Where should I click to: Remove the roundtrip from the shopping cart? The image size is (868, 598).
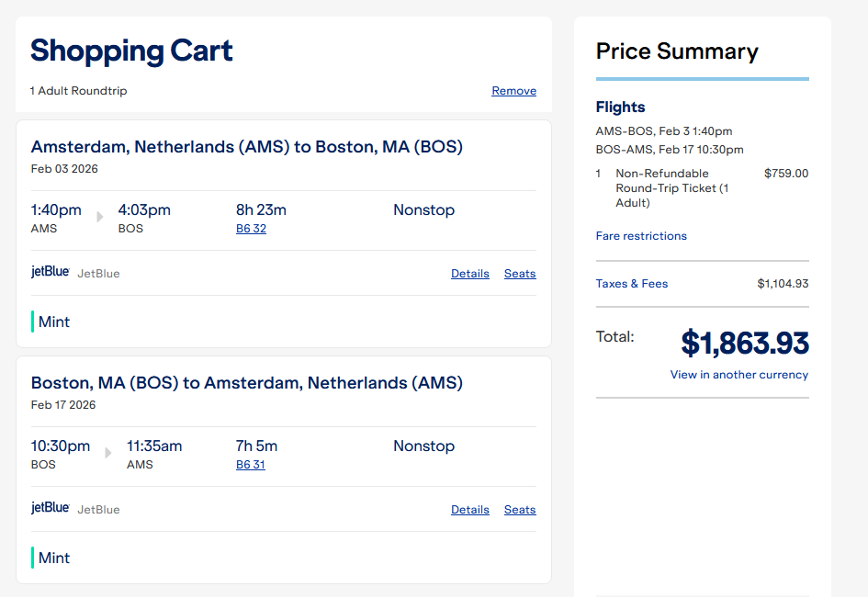tap(513, 91)
